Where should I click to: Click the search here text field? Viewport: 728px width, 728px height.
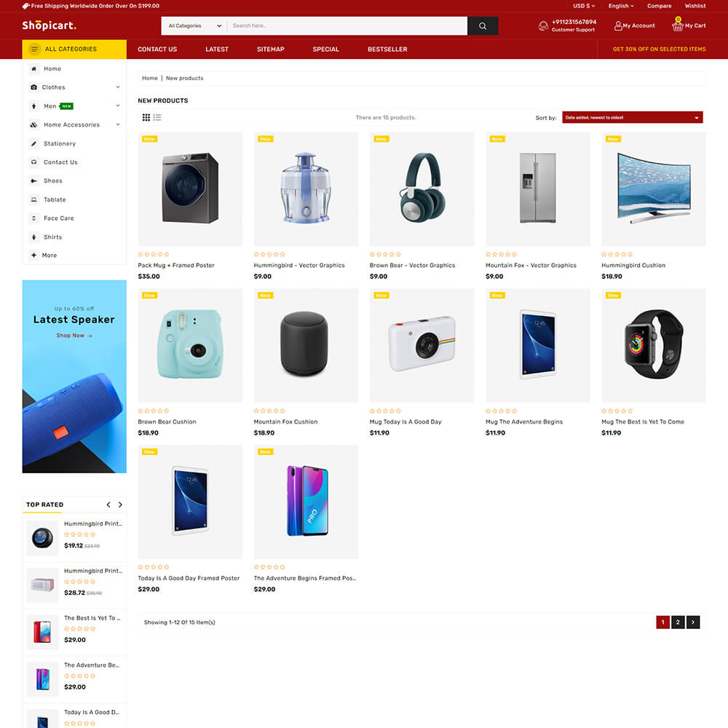(347, 26)
